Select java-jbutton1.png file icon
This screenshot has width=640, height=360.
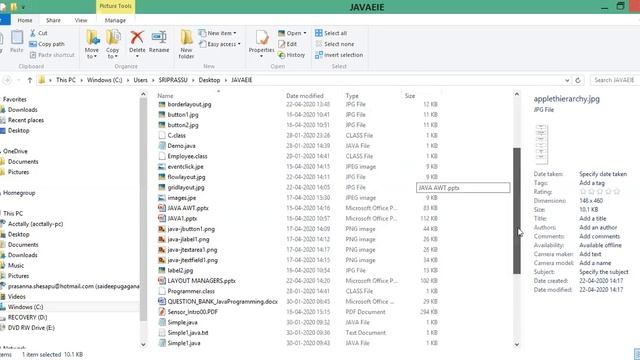(162, 229)
